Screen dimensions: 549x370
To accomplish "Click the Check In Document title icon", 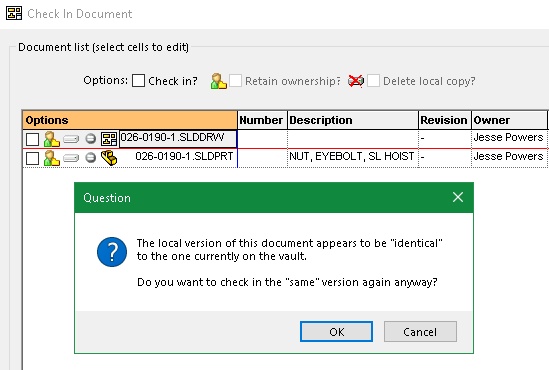I will pyautogui.click(x=14, y=13).
